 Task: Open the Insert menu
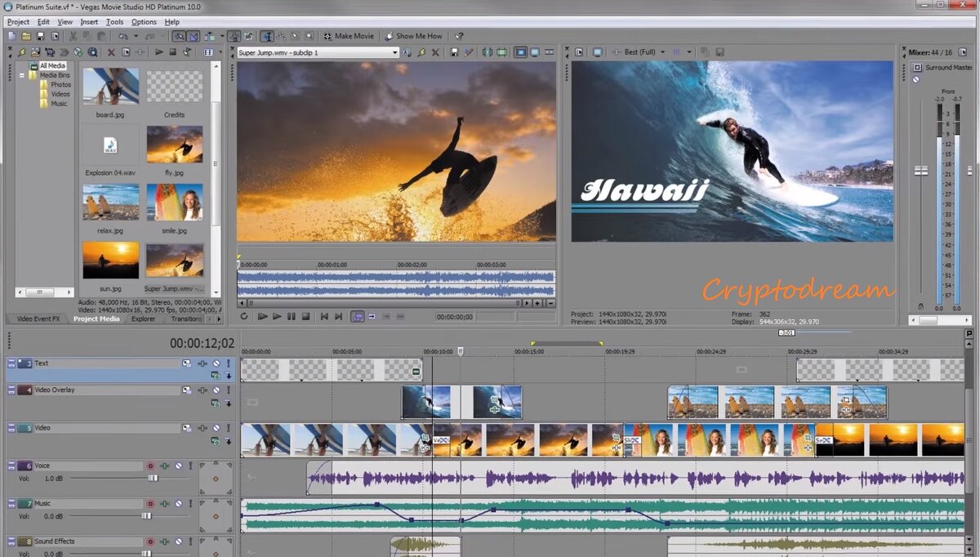89,22
